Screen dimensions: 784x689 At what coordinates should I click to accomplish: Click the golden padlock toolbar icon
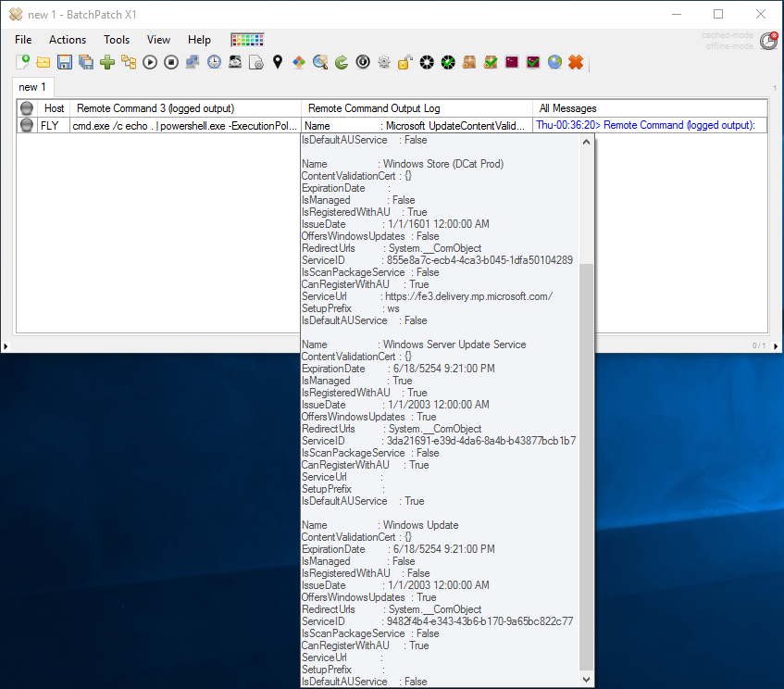point(404,62)
